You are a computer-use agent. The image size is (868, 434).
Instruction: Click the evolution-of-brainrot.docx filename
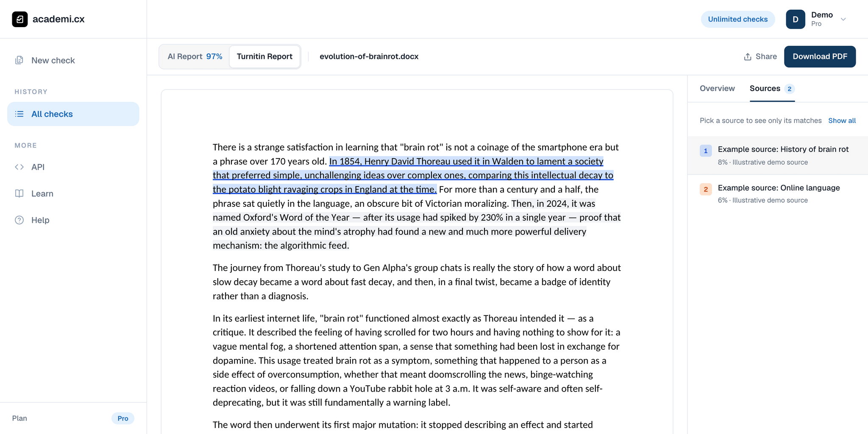(x=369, y=56)
